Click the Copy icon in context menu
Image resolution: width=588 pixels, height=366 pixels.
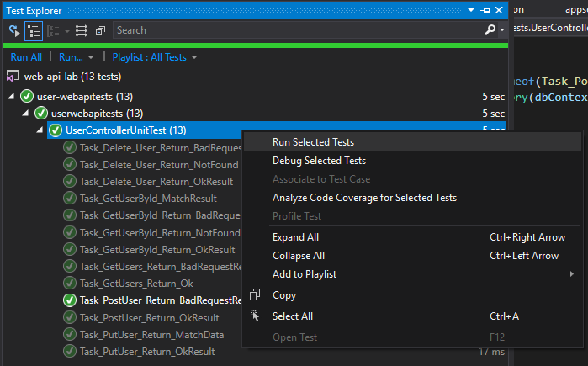(x=256, y=295)
